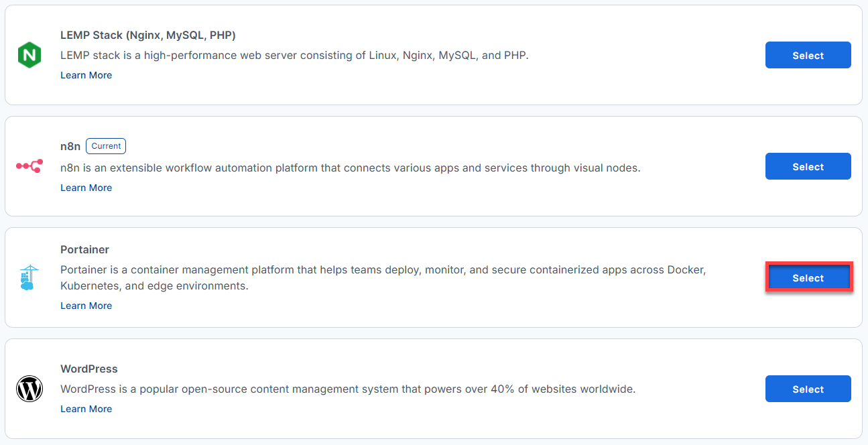Click the Portainer heading text
868x445 pixels.
click(x=84, y=249)
